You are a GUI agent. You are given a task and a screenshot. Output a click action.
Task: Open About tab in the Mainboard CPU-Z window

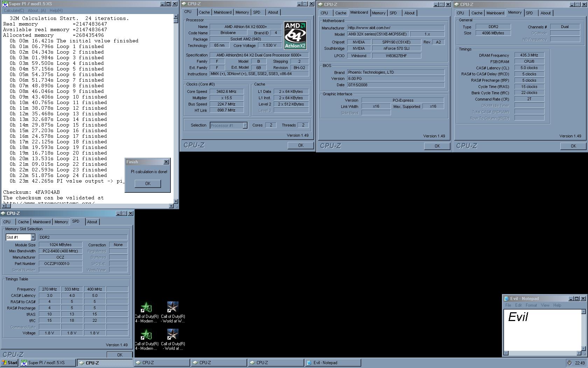click(x=409, y=13)
